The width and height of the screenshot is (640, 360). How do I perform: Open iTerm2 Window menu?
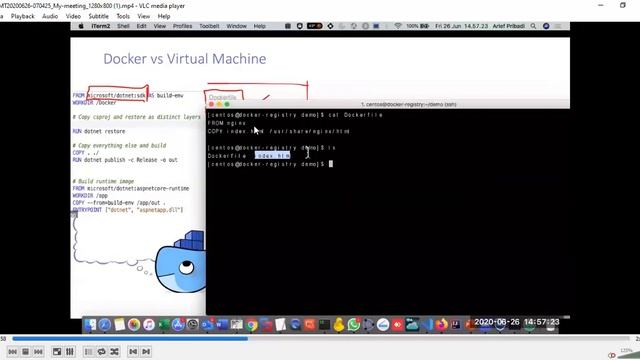click(237, 26)
